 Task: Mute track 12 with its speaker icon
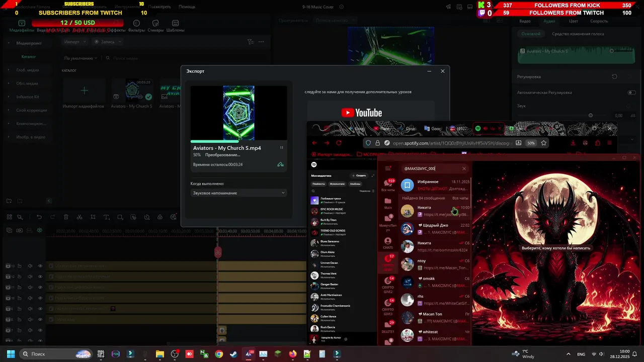click(30, 277)
